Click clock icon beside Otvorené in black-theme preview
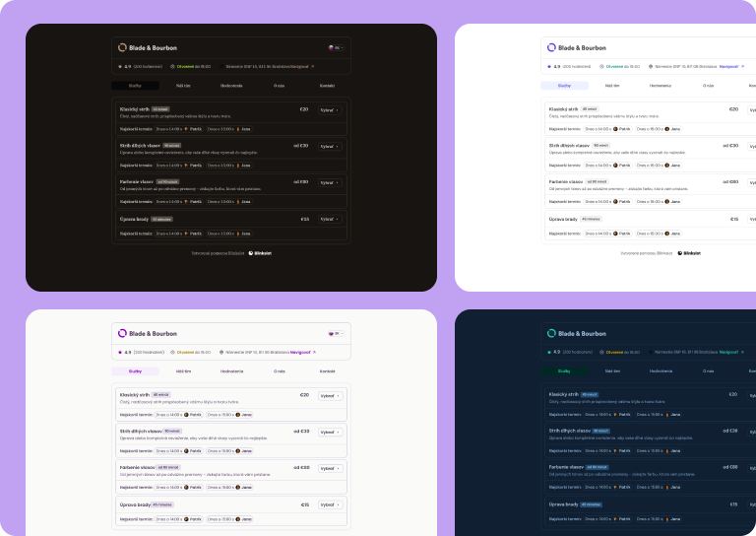This screenshot has height=536, width=756. (x=173, y=66)
